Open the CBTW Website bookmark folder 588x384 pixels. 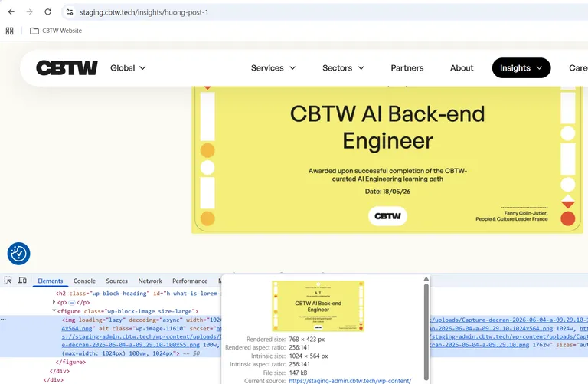[x=56, y=31]
